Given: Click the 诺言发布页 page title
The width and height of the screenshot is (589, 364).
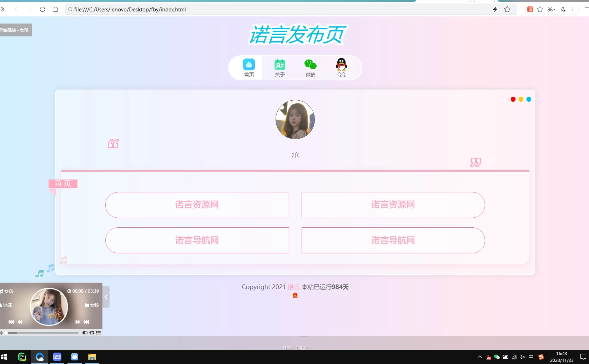Looking at the screenshot, I should [x=297, y=35].
